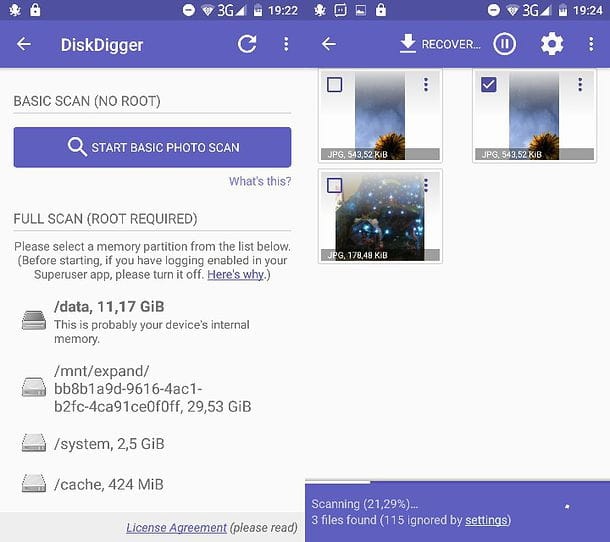The height and width of the screenshot is (542, 610).
Task: Tap the image notification icon in right status bar
Action: 361,10
